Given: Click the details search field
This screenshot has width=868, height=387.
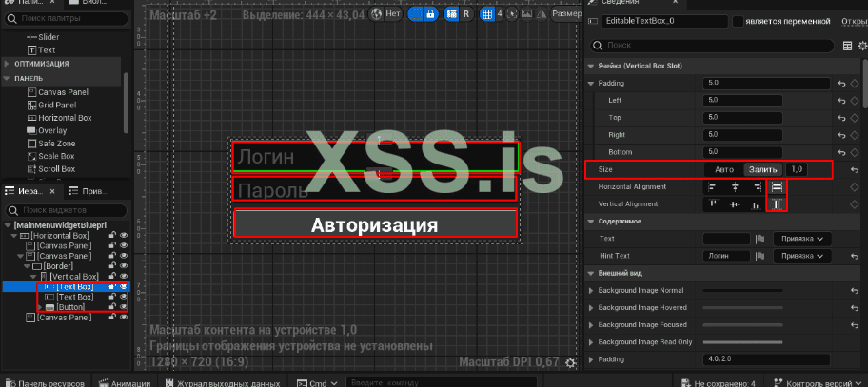Looking at the screenshot, I should (711, 46).
